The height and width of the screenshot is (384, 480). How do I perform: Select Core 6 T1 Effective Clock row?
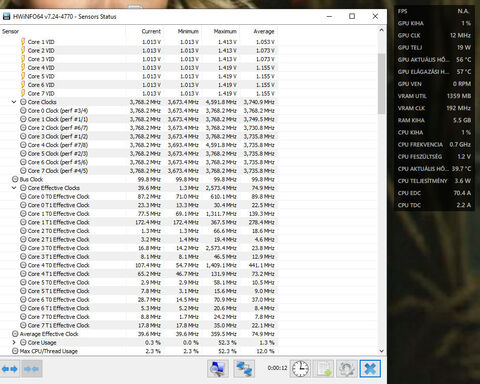tap(139, 308)
